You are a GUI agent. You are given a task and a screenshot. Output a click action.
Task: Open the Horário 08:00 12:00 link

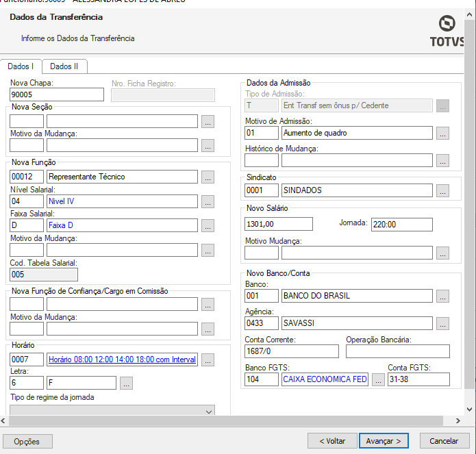coord(122,360)
